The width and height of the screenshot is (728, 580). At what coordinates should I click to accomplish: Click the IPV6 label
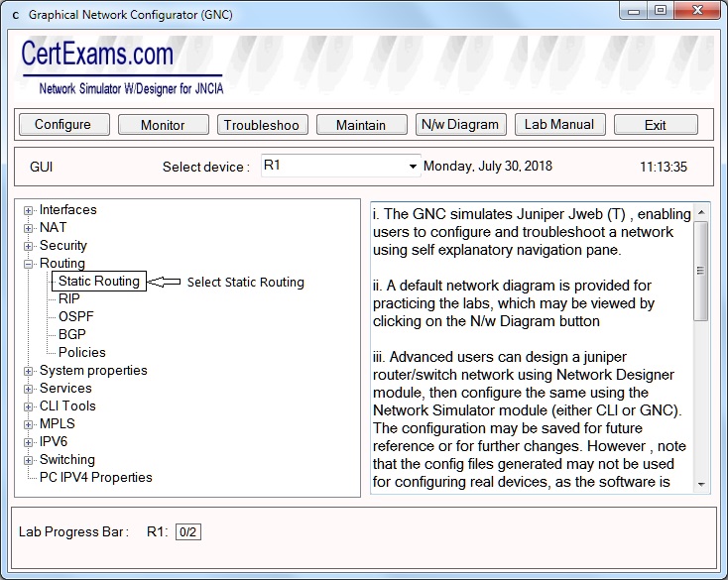(54, 442)
